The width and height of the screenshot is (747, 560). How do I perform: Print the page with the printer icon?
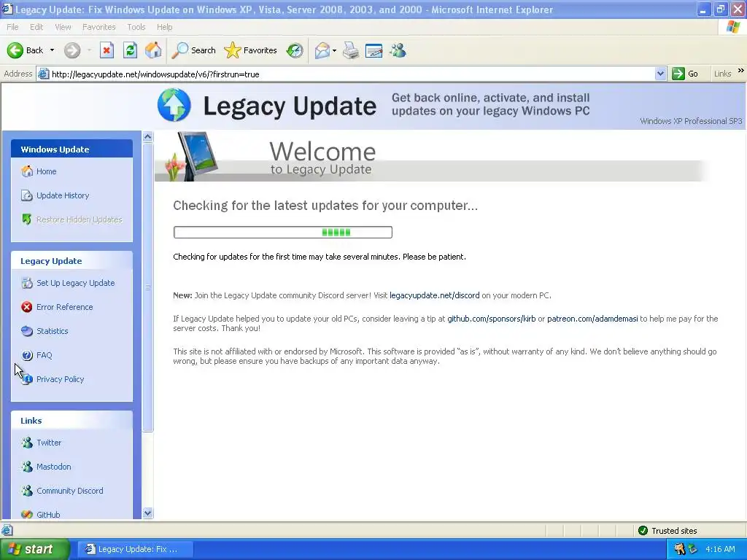[x=351, y=50]
